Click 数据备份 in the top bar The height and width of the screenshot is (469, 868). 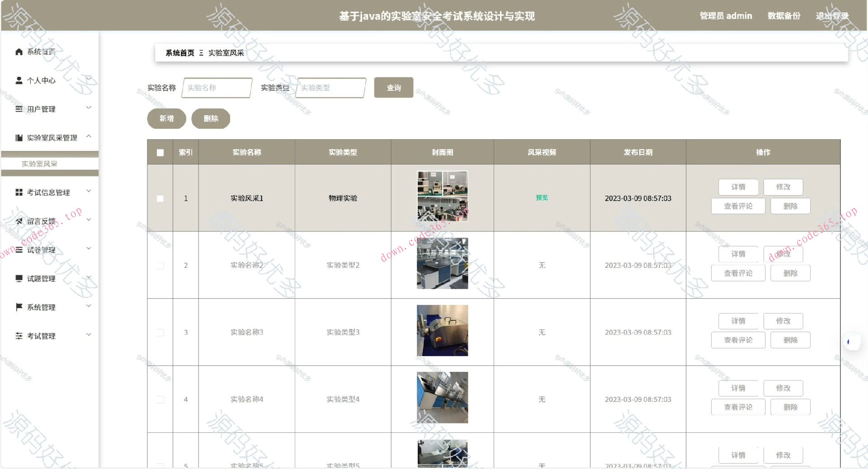coord(784,16)
